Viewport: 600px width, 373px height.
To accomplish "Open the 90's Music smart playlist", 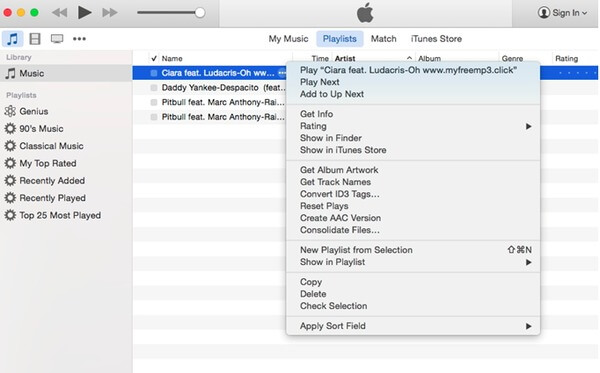I will point(41,129).
